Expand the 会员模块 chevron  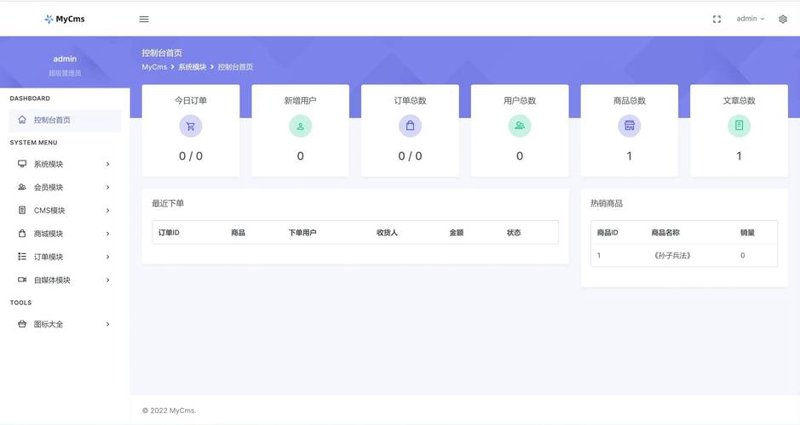tap(108, 187)
